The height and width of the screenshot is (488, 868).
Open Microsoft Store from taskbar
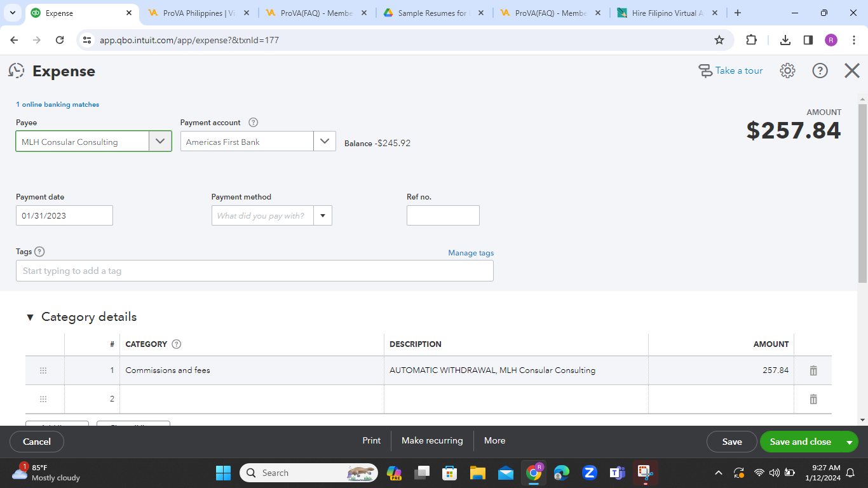450,473
